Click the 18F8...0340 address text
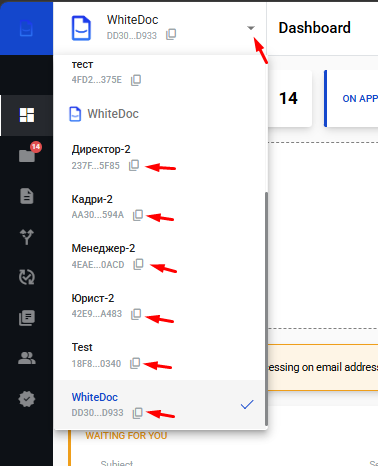378x466 pixels. pos(96,364)
